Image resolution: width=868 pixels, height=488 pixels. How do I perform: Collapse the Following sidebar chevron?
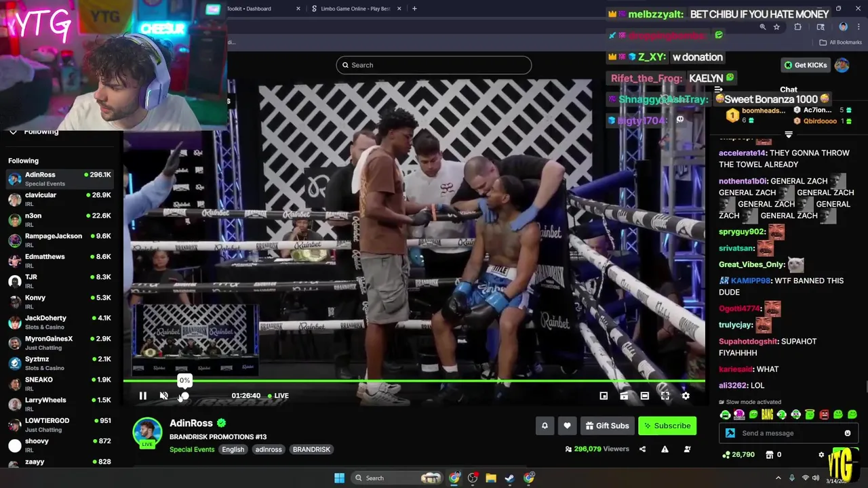pos(13,131)
